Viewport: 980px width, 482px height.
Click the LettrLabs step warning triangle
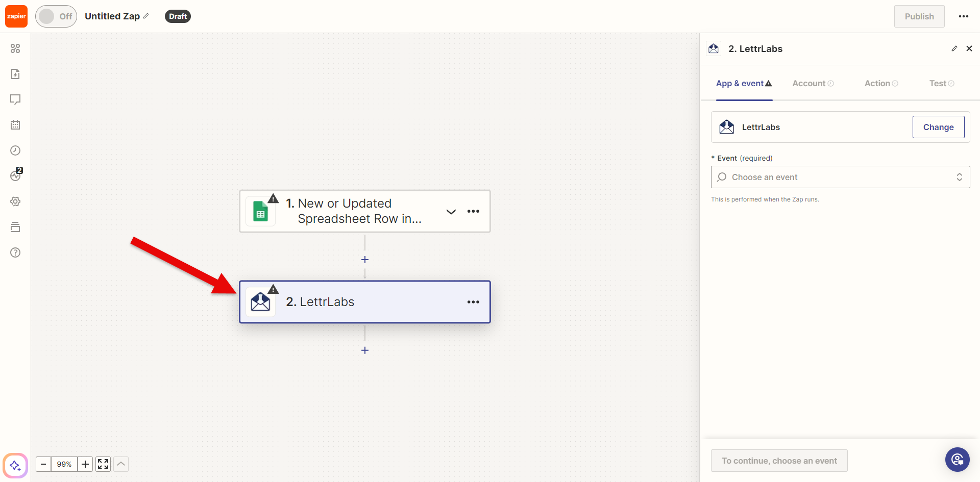click(x=274, y=289)
